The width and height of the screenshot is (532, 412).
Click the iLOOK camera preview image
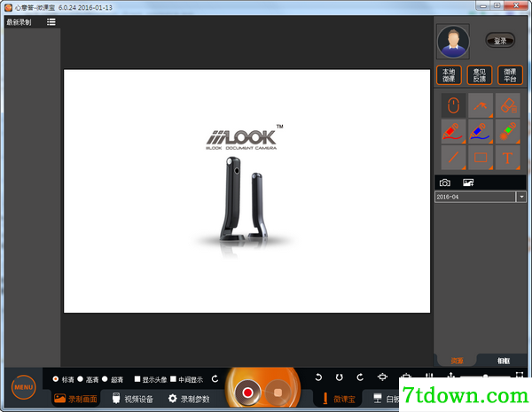[247, 191]
